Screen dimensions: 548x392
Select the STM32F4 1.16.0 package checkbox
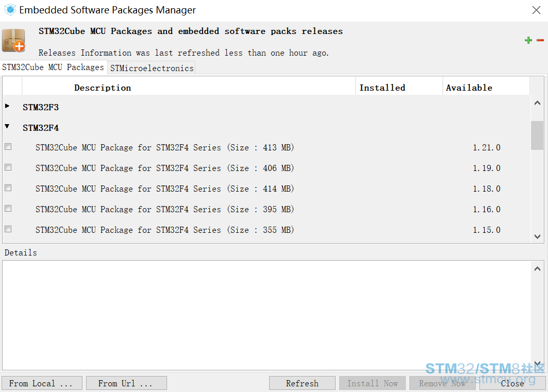[8, 209]
